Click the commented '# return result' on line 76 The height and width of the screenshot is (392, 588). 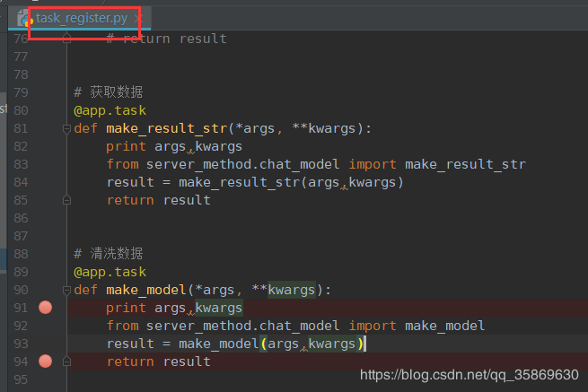(x=166, y=39)
